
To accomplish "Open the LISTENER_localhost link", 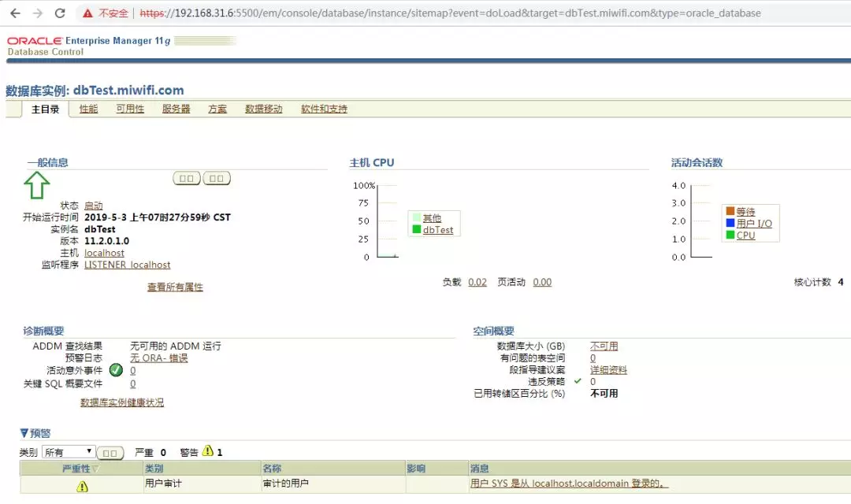I will point(127,265).
